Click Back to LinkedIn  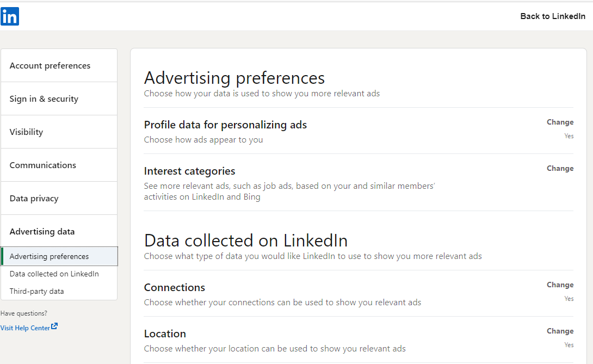(x=553, y=16)
